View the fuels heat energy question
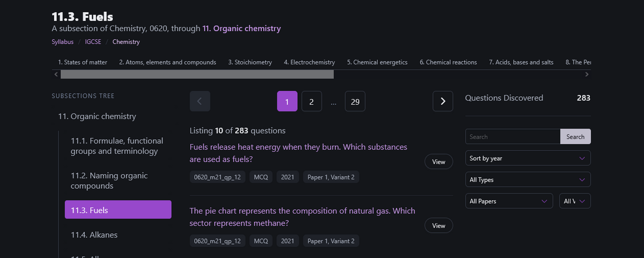This screenshot has width=644, height=258. click(438, 162)
